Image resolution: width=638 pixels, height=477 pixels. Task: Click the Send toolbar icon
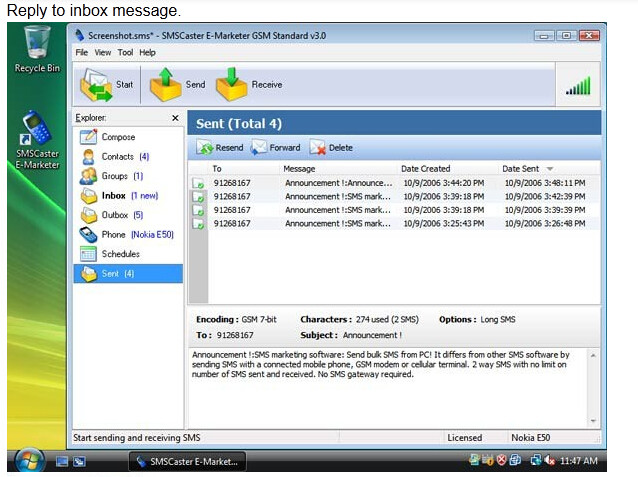tap(166, 84)
